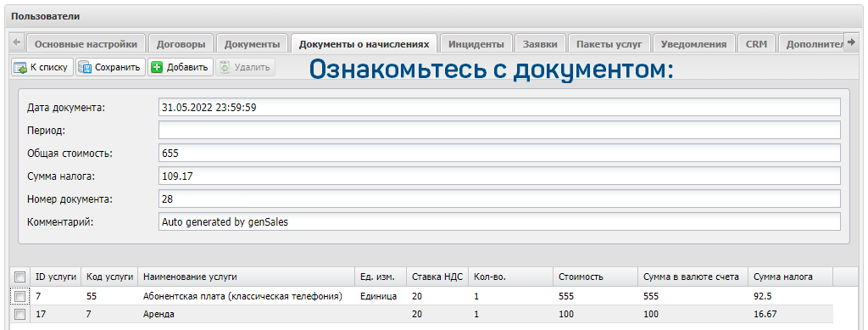868x330 pixels.
Task: Click service ID cell 17
Action: [56, 314]
